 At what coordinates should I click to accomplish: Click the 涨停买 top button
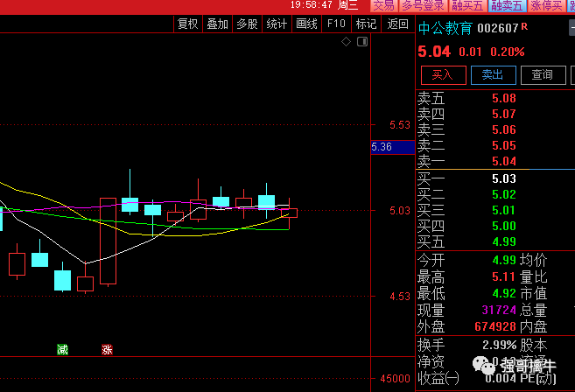(546, 5)
